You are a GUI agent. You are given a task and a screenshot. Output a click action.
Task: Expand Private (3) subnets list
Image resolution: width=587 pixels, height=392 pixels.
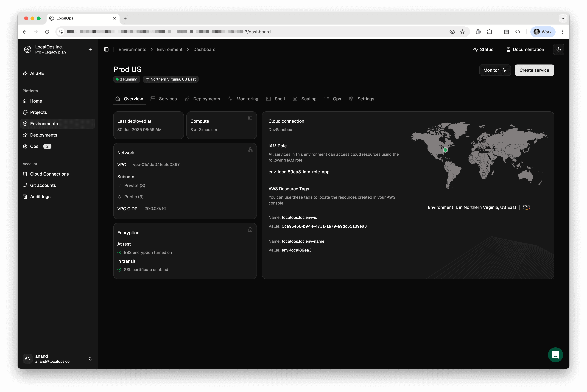click(x=131, y=185)
